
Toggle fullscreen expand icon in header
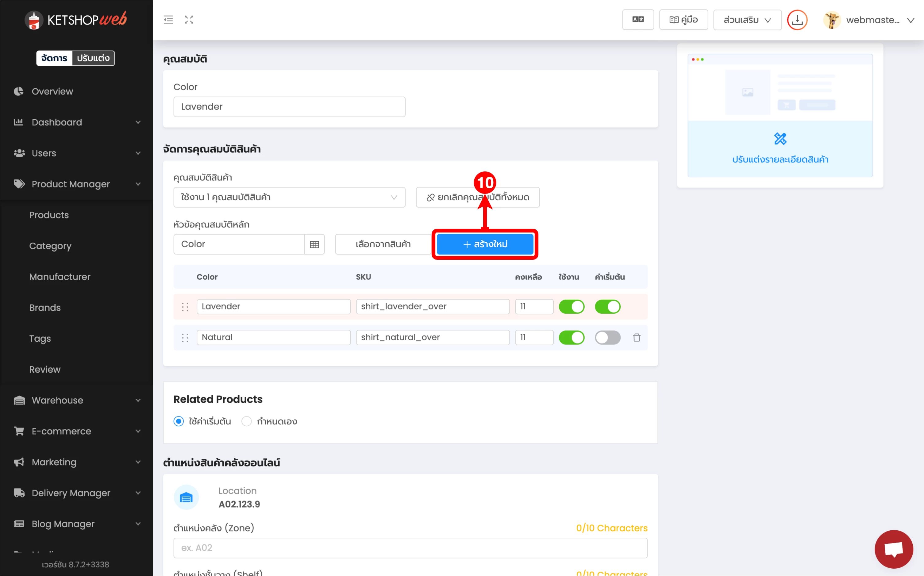pyautogui.click(x=189, y=19)
